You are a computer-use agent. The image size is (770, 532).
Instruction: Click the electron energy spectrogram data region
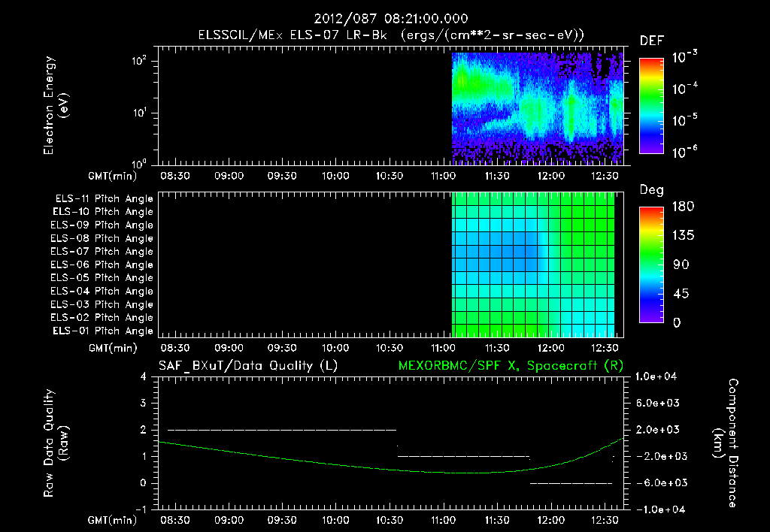tap(537, 108)
